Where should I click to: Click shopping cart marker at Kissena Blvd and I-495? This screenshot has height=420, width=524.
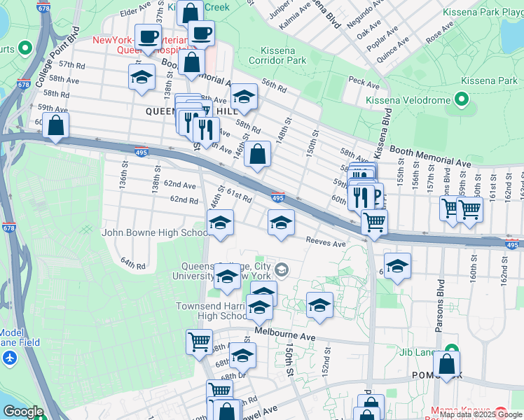374,225
